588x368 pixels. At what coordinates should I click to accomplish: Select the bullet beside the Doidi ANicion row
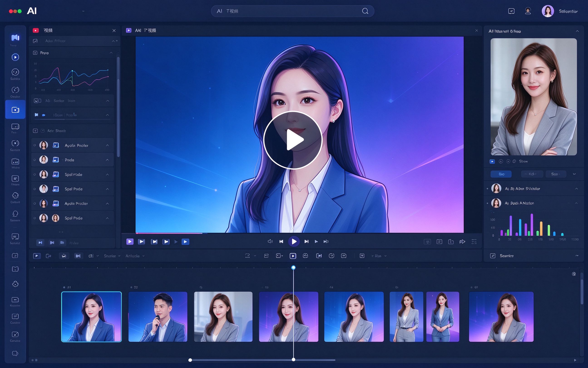click(x=487, y=203)
